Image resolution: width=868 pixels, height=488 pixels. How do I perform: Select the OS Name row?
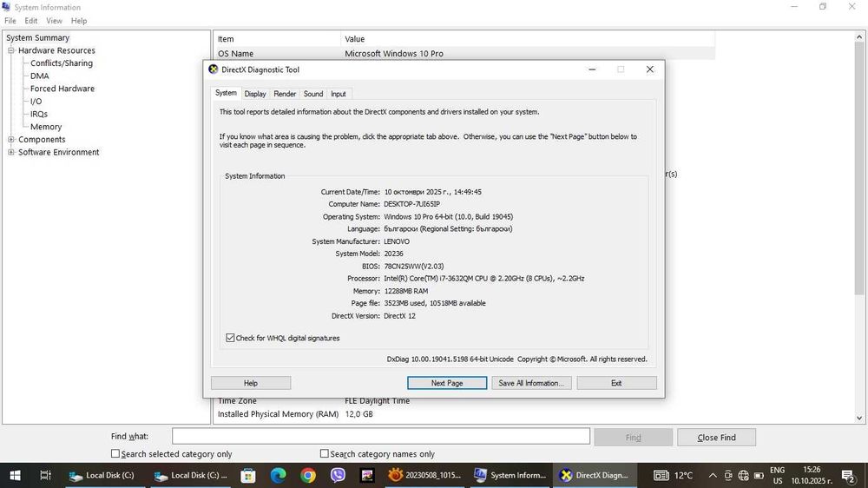pyautogui.click(x=464, y=54)
